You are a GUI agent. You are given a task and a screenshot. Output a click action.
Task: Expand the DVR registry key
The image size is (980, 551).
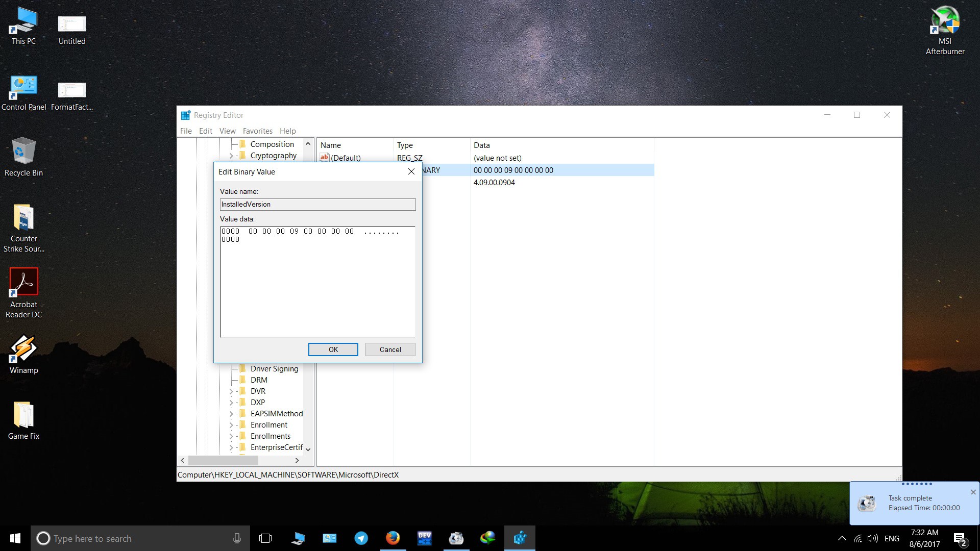pyautogui.click(x=231, y=391)
